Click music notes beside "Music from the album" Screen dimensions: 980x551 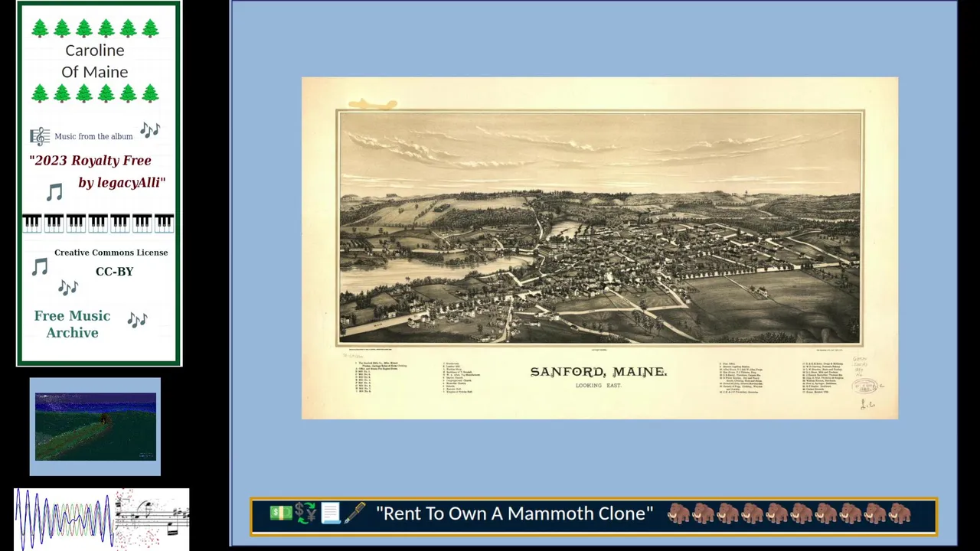tap(150, 130)
